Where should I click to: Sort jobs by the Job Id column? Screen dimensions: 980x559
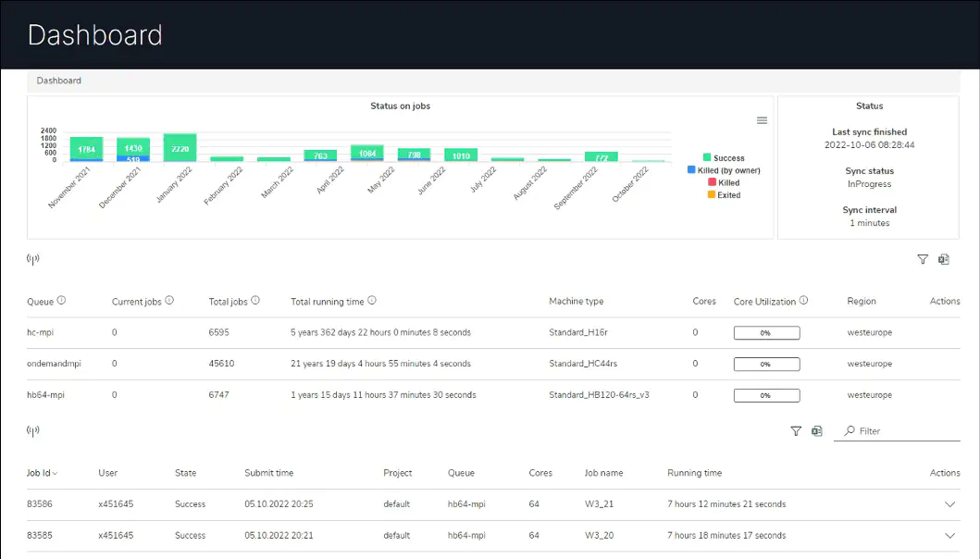pos(42,473)
